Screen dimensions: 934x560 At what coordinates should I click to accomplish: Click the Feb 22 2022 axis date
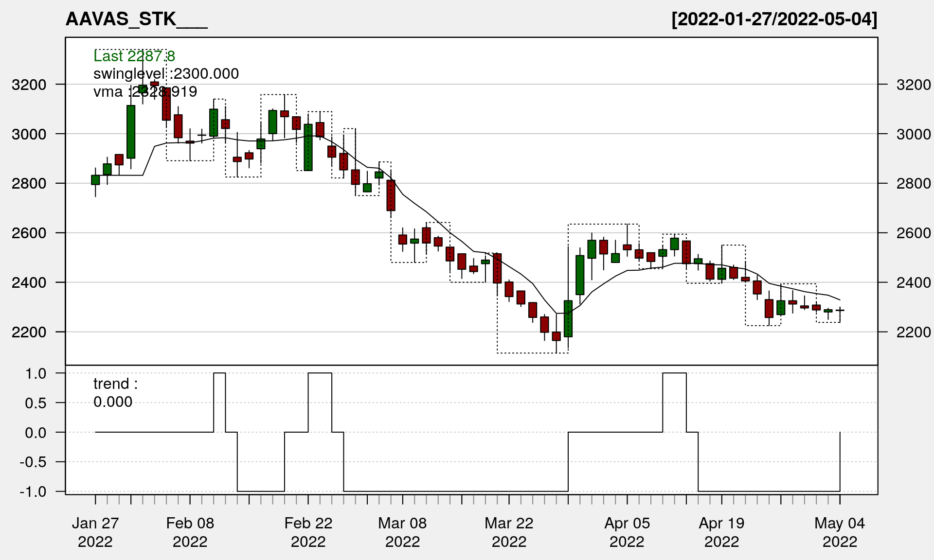click(308, 532)
